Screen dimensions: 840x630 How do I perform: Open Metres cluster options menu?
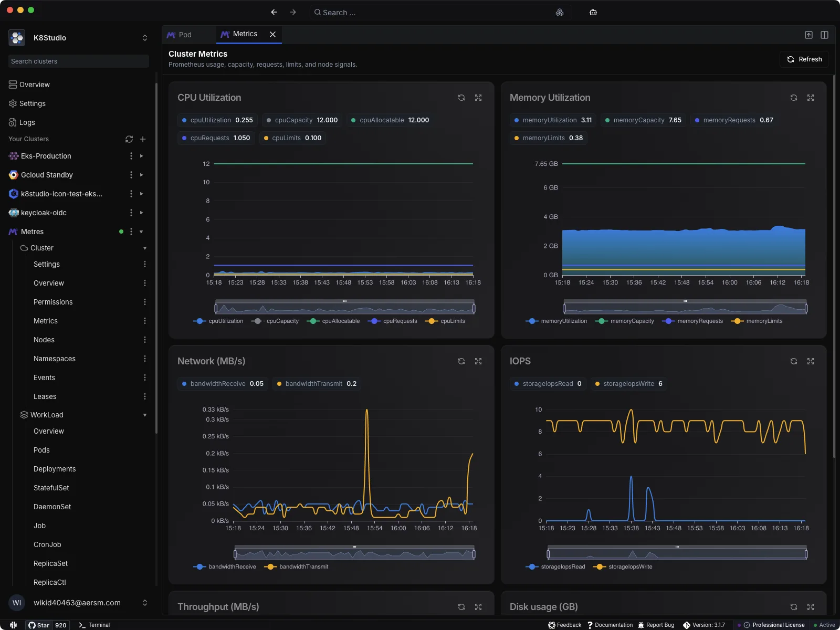tap(131, 232)
